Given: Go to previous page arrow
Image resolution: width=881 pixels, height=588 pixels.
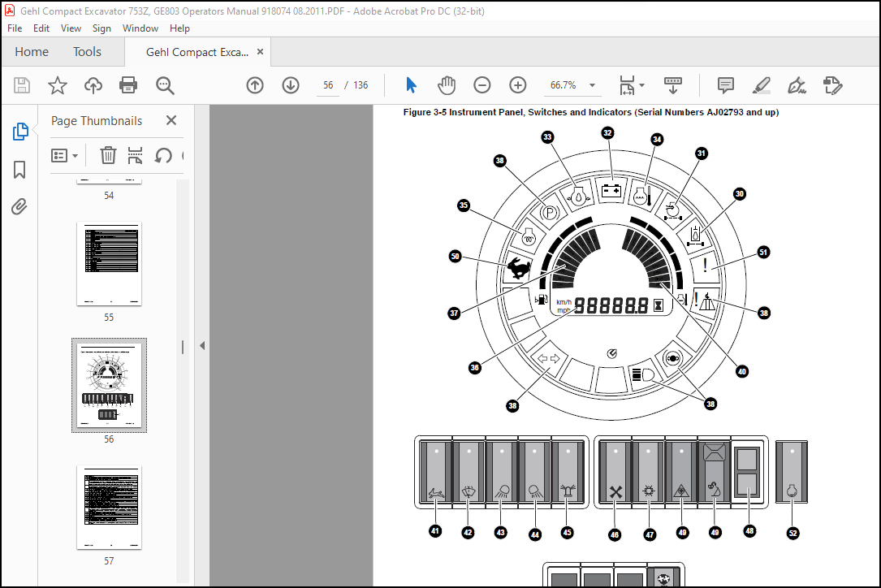Looking at the screenshot, I should click(x=255, y=85).
